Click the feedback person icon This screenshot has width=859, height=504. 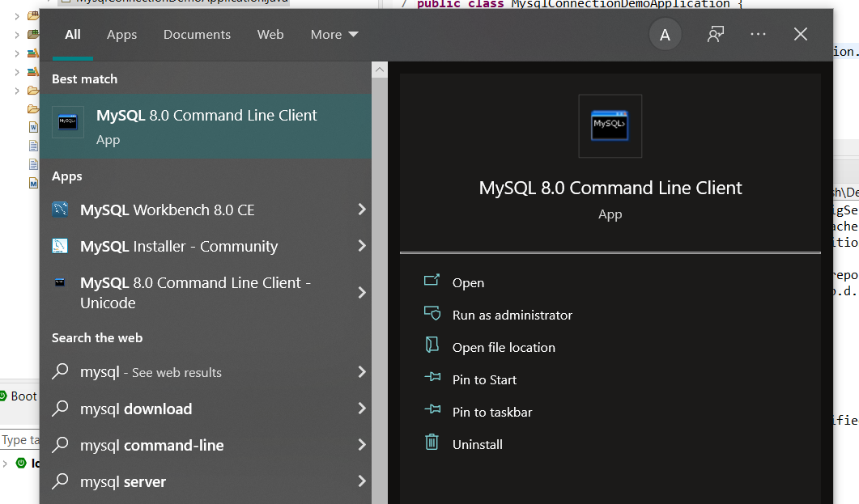click(x=716, y=35)
